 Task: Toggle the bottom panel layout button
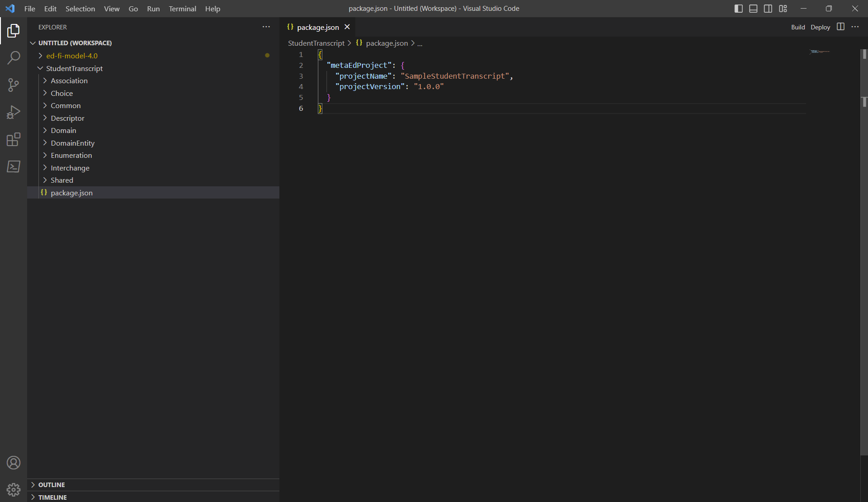pyautogui.click(x=753, y=9)
